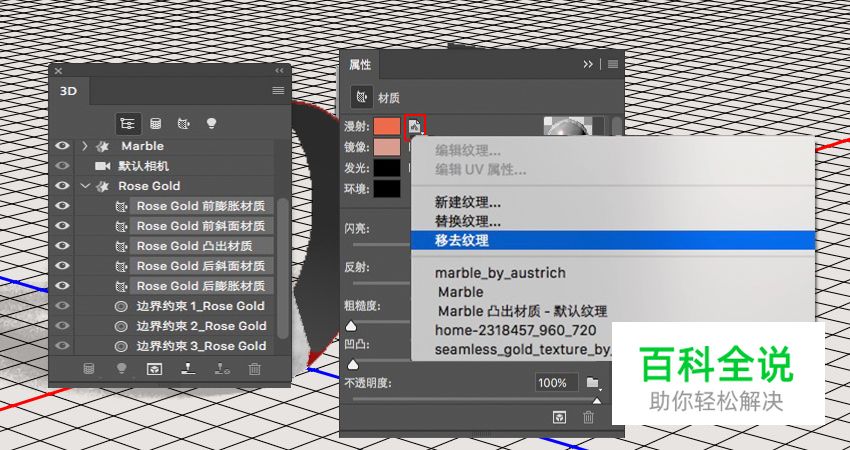Expand Properties panel with double chevron
850x450 pixels.
click(x=588, y=65)
